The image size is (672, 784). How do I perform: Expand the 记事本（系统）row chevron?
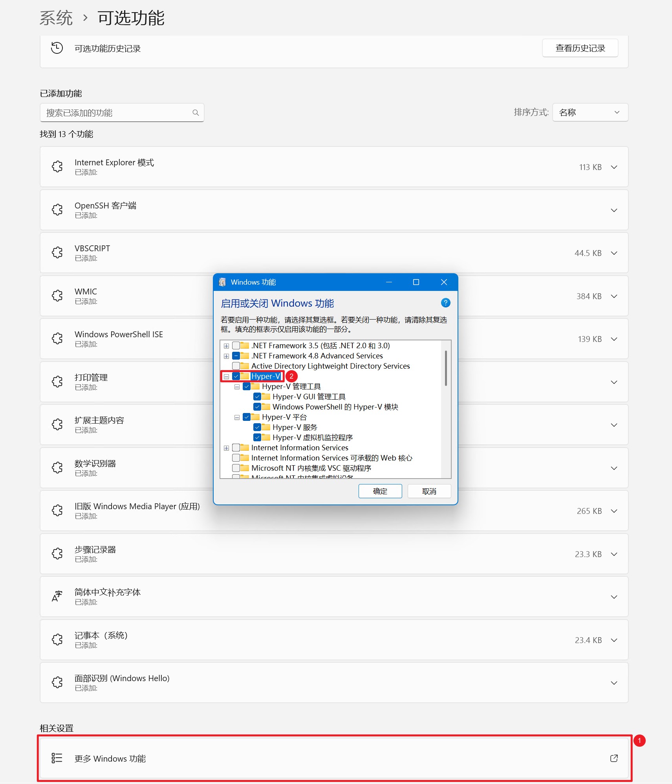(614, 640)
